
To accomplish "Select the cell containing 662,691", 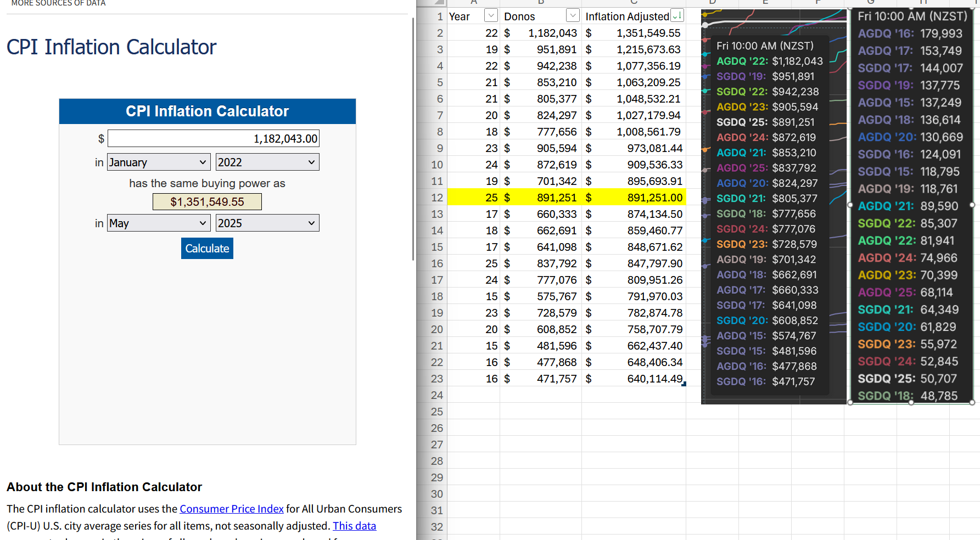I will [541, 230].
